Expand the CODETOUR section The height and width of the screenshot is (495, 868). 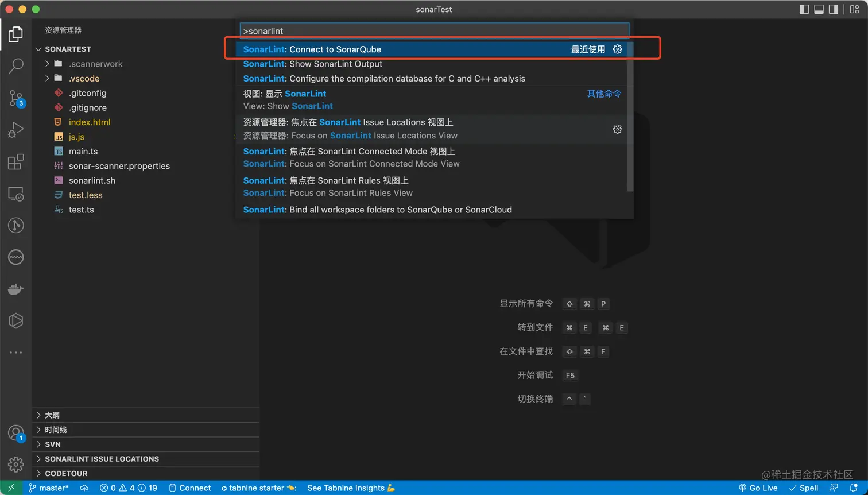tap(146, 474)
